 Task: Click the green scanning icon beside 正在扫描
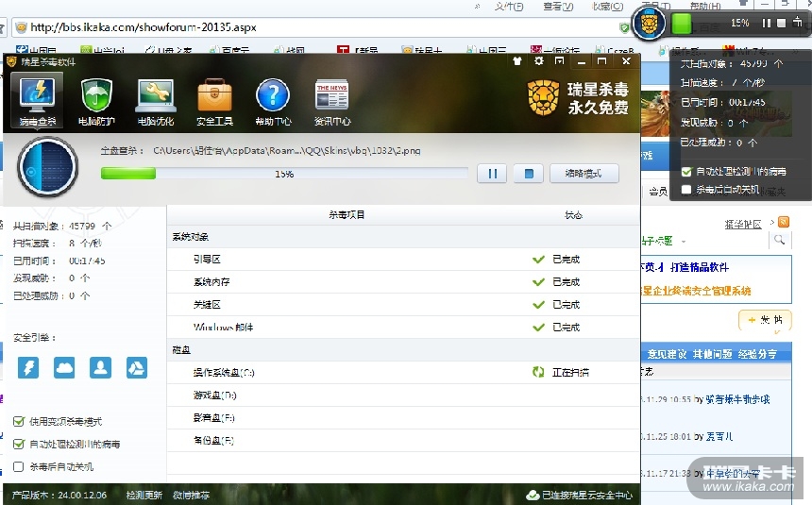coord(538,372)
